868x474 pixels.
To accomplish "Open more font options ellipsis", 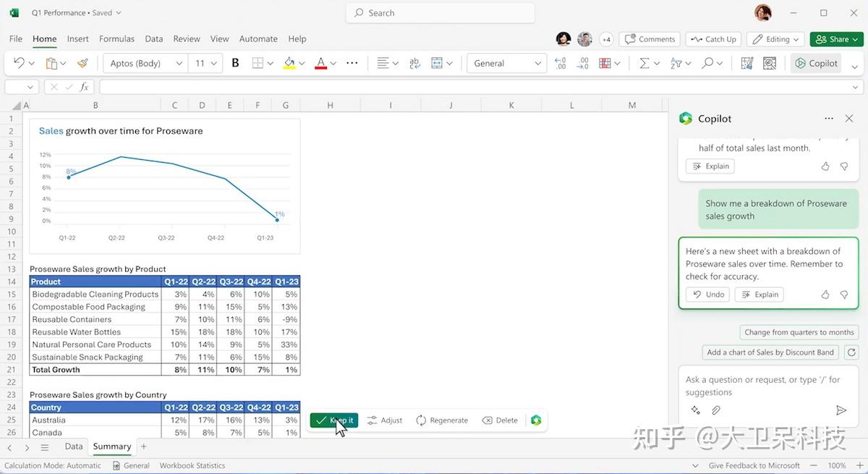I will coord(352,63).
